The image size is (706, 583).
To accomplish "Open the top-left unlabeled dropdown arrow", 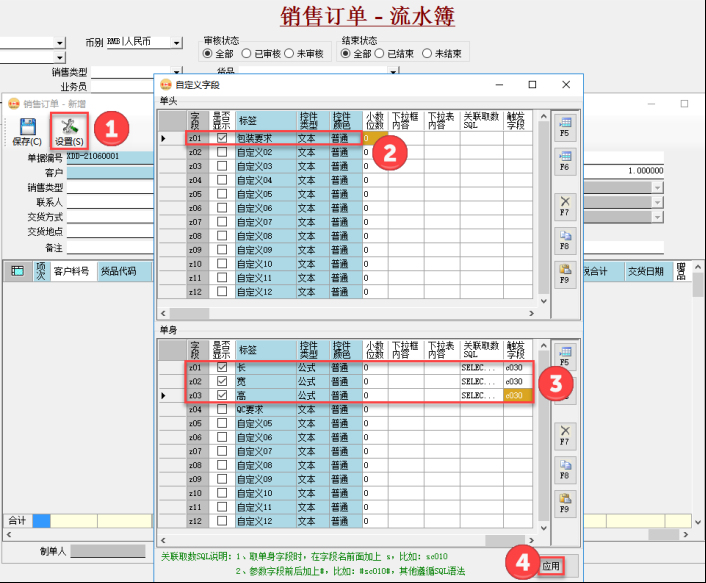I will [60, 43].
